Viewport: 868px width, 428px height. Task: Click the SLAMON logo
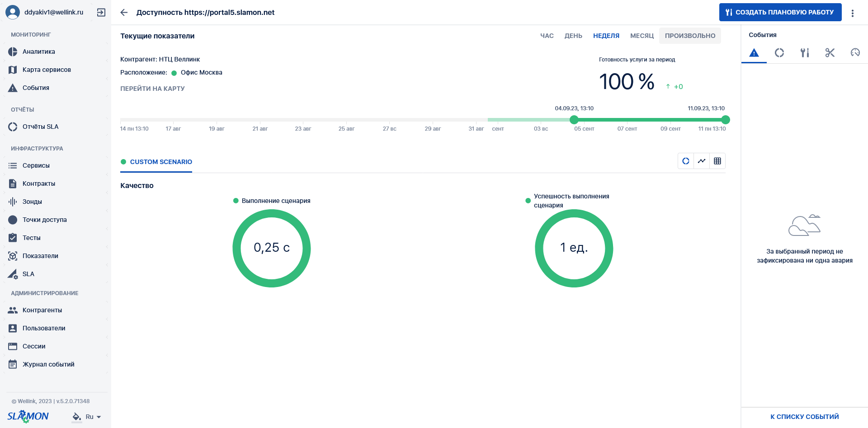(x=28, y=416)
